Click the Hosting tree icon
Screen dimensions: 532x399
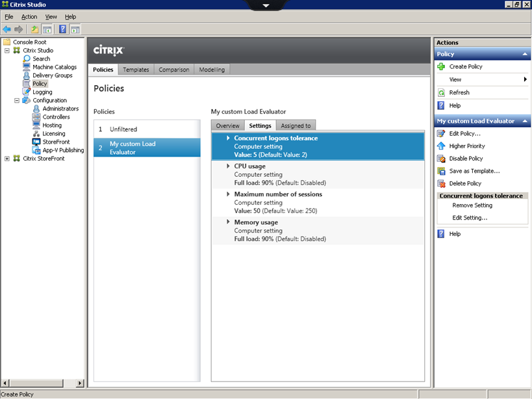click(36, 125)
